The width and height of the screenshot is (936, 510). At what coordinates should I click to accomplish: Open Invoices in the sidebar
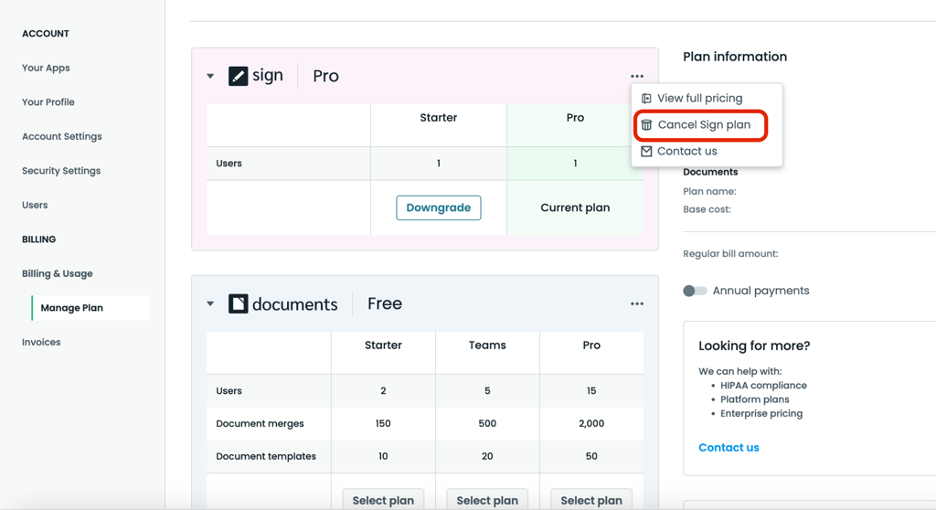41,342
